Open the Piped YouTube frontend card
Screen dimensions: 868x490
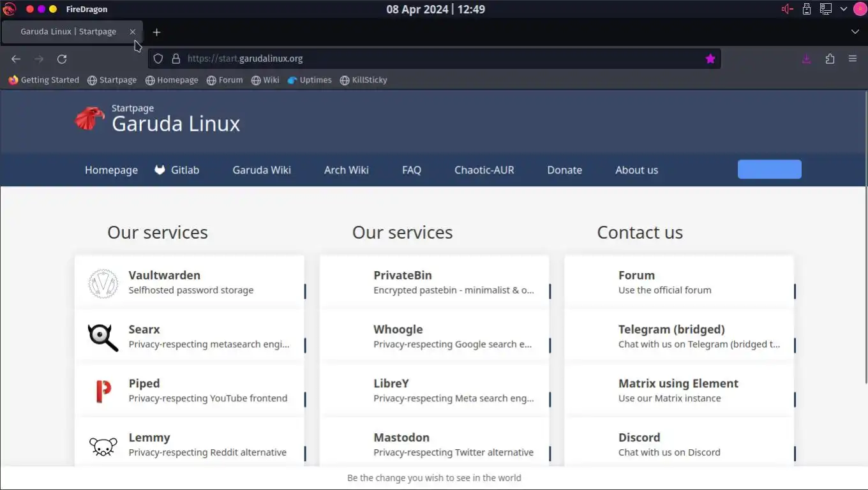(190, 391)
